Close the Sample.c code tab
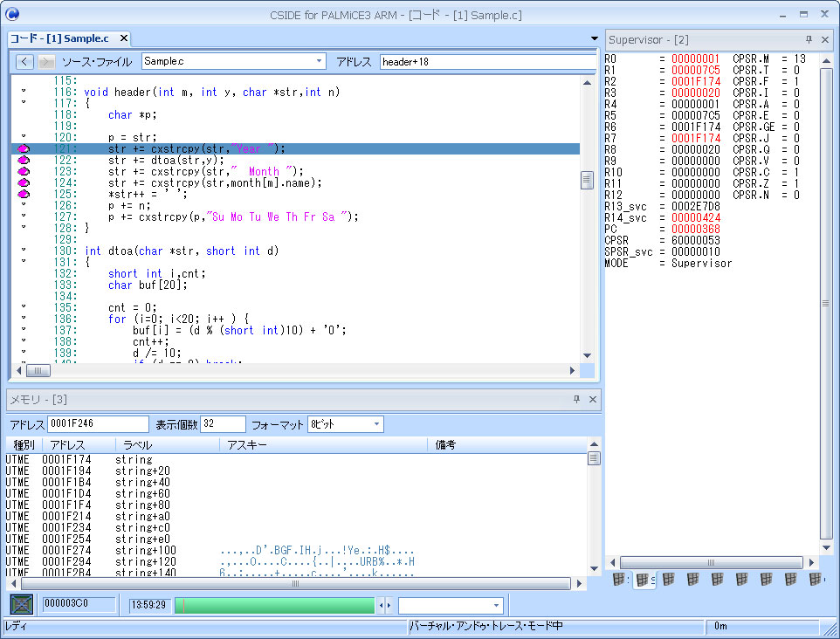Viewport: 840px width, 639px height. (x=123, y=38)
